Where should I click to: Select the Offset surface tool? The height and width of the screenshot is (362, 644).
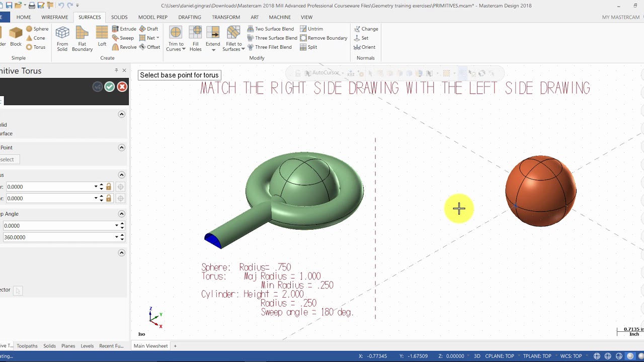(x=150, y=47)
